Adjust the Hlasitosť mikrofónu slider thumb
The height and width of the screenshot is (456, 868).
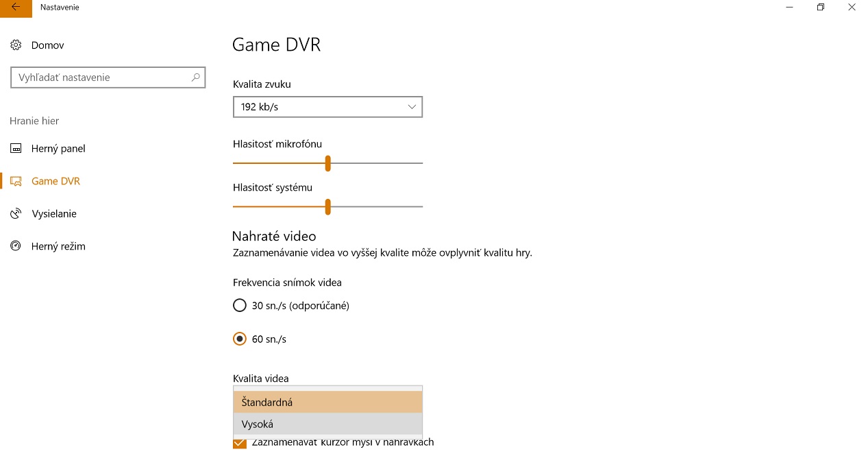[328, 163]
